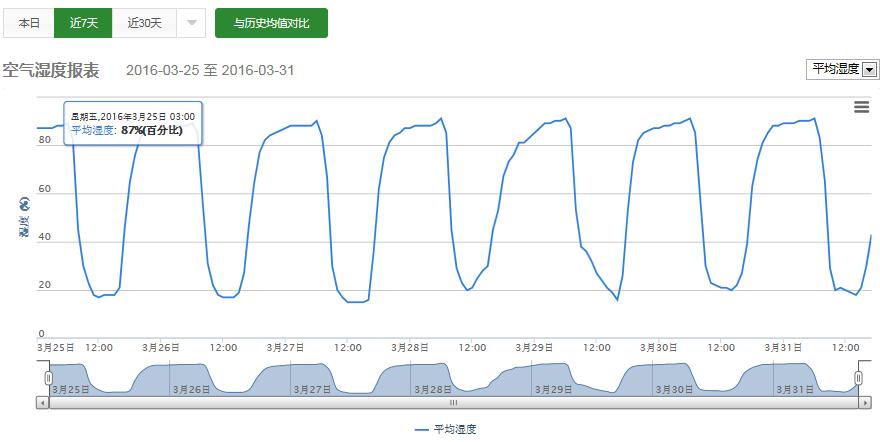Click the navigator's left range handle
The width and height of the screenshot is (880, 442).
(48, 378)
